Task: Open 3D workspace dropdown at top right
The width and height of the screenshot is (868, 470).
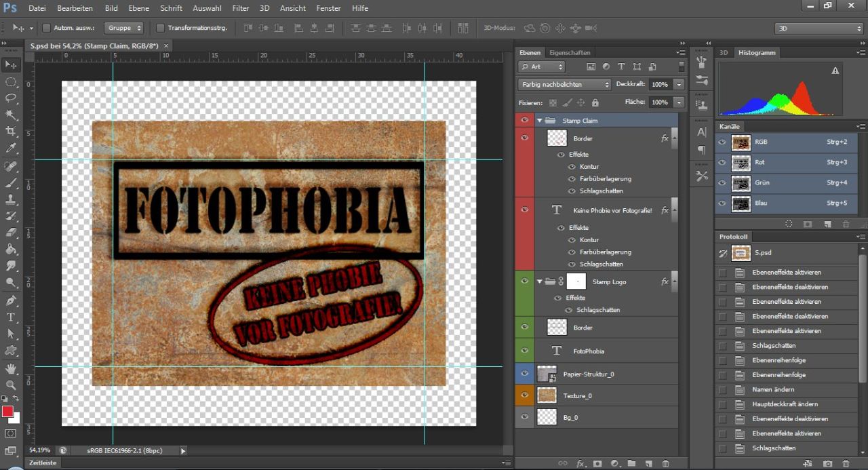Action: click(x=818, y=28)
